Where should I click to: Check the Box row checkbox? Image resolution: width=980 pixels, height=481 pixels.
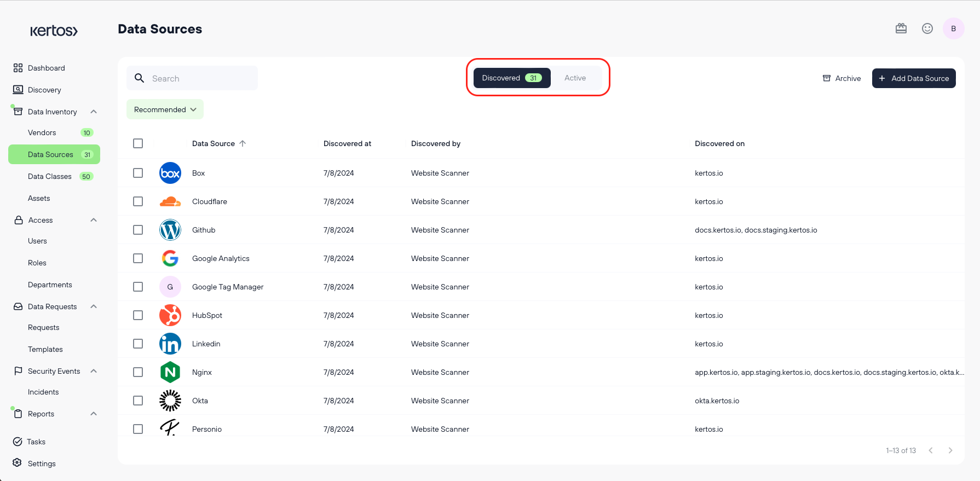click(x=138, y=173)
